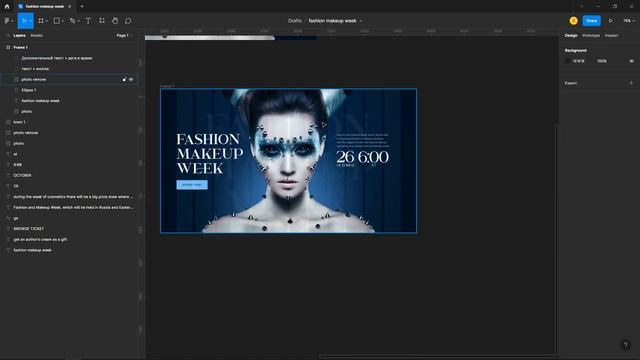Screen dimensions: 640x360
Task: Click the vertical canvas scrollbar
Action: 556,239
